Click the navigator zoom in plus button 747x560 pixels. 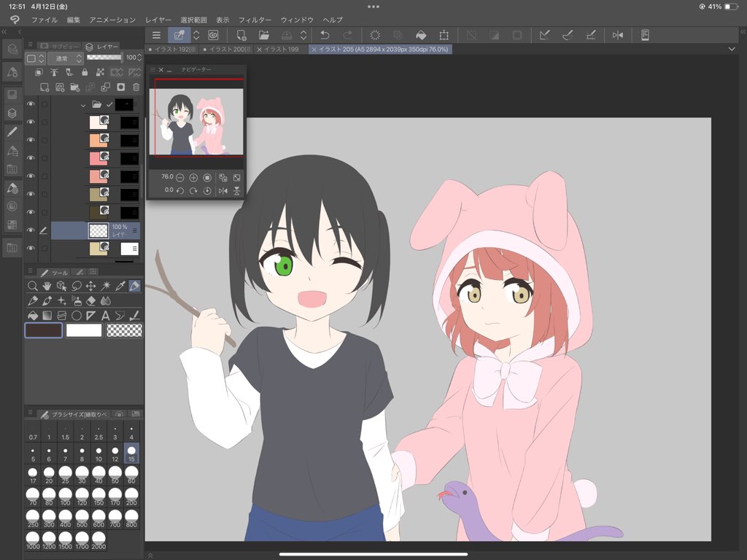coord(193,177)
